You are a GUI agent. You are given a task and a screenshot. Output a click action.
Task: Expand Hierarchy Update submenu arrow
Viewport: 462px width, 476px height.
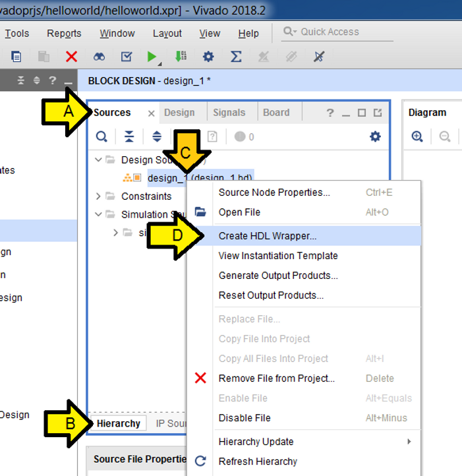click(409, 442)
